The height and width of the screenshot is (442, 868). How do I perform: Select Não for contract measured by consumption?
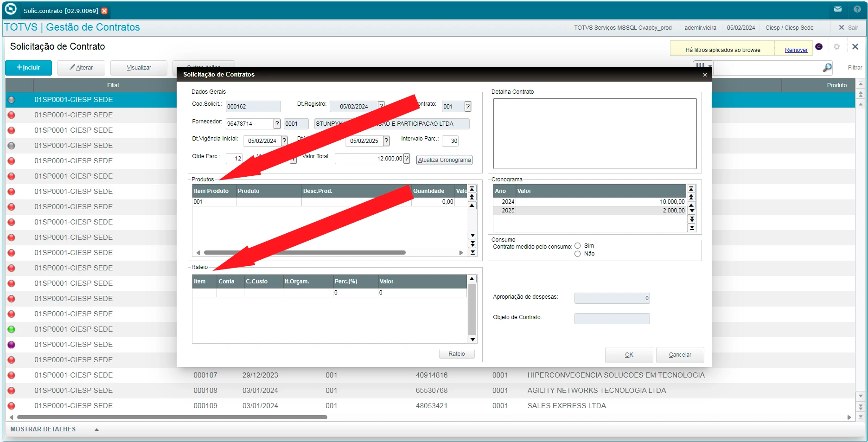tap(578, 254)
